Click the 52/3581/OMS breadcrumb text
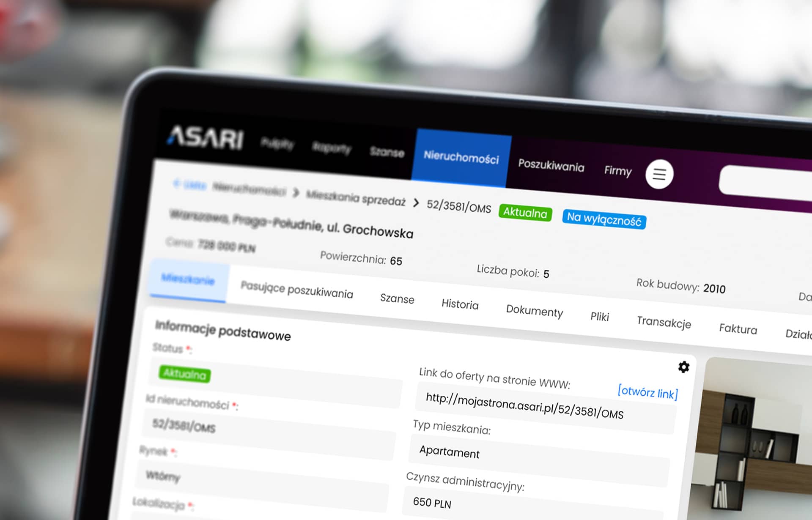The image size is (812, 520). 459,206
